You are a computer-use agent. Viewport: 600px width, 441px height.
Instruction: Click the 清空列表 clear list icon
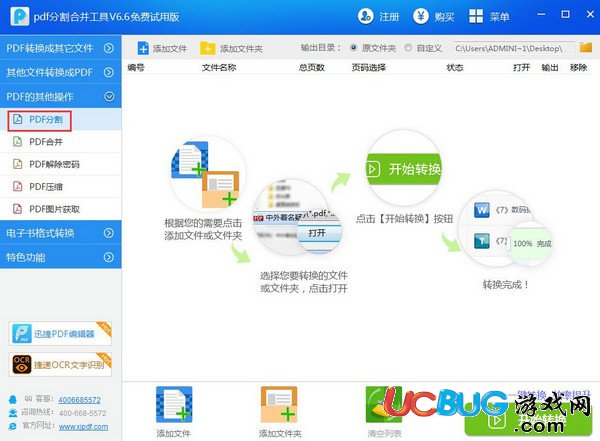[x=384, y=405]
